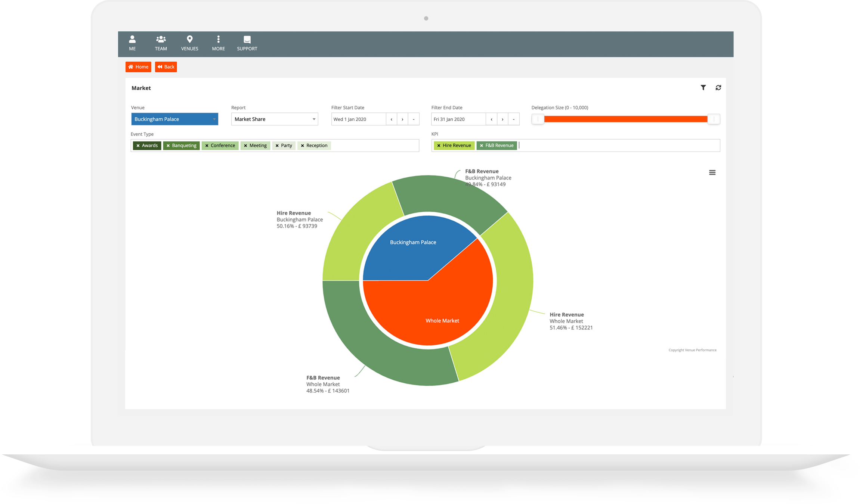Screen dimensions: 860x504
Task: Click the hamburger menu icon on chart
Action: (x=712, y=172)
